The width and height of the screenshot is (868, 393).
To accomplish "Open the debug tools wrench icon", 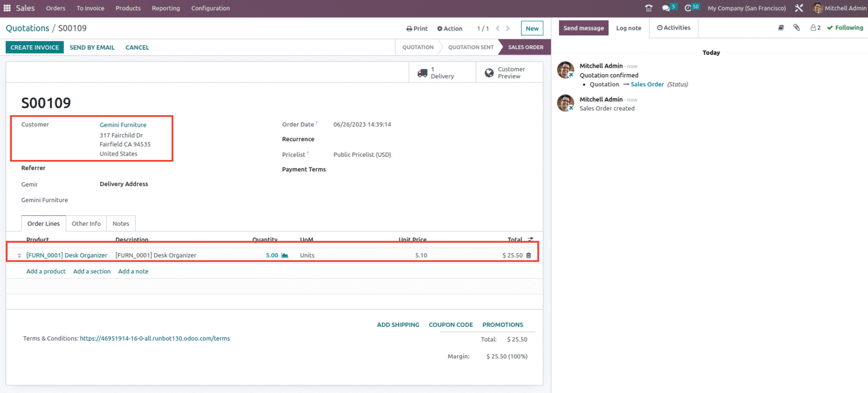I will click(x=799, y=8).
